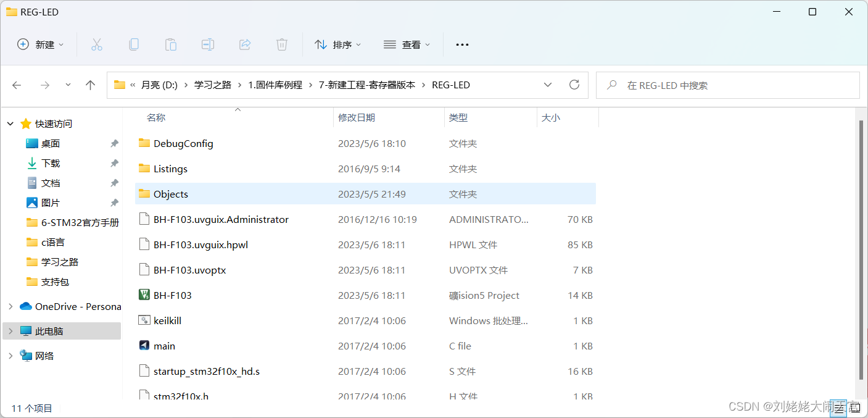Click the BH-F103.uvguix.hpwl file icon
Image resolution: width=868 pixels, height=418 pixels.
(144, 245)
